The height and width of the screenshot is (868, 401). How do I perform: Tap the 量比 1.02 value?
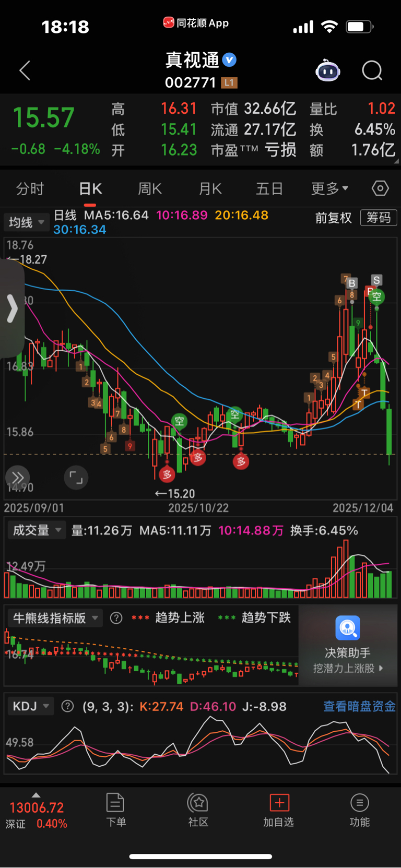[352, 109]
